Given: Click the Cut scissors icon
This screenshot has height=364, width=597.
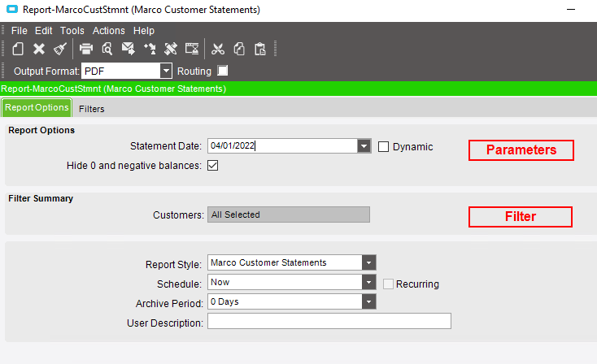Looking at the screenshot, I should click(218, 49).
